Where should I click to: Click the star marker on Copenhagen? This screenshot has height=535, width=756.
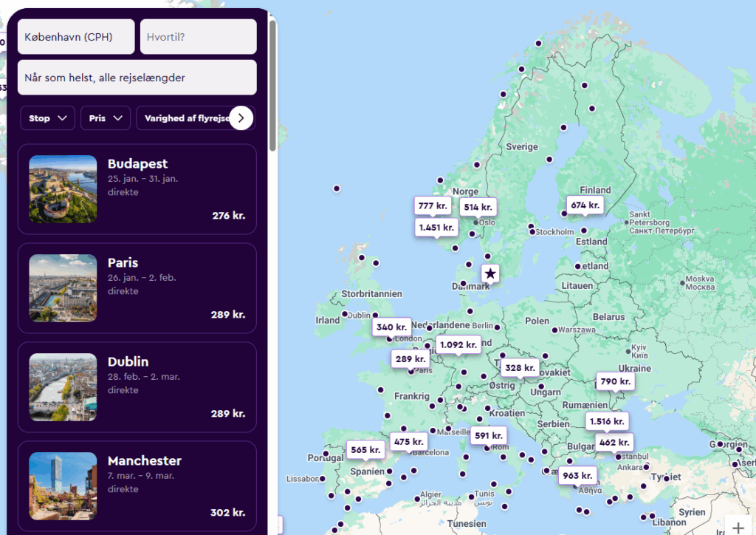click(x=490, y=273)
